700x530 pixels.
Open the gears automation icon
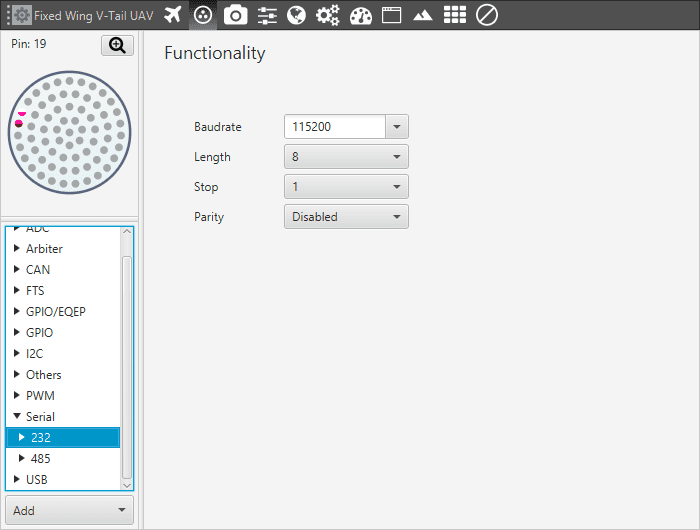pos(328,15)
